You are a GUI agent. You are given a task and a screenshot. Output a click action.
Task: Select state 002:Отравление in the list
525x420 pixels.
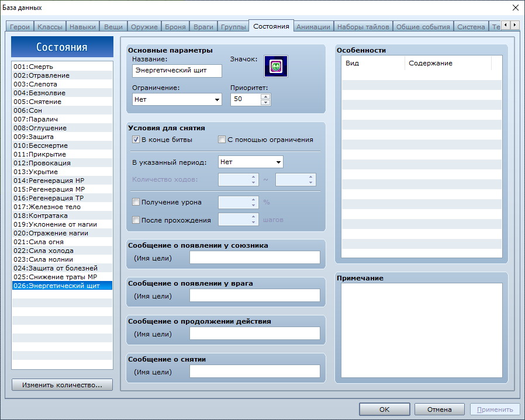click(63, 75)
